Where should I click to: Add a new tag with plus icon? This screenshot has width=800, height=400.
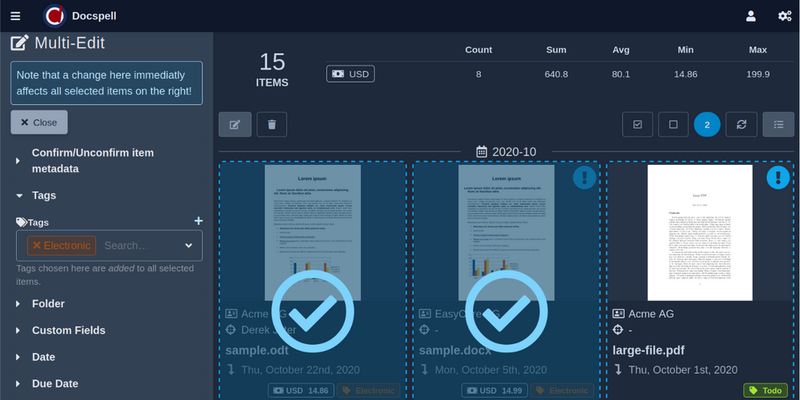click(198, 221)
